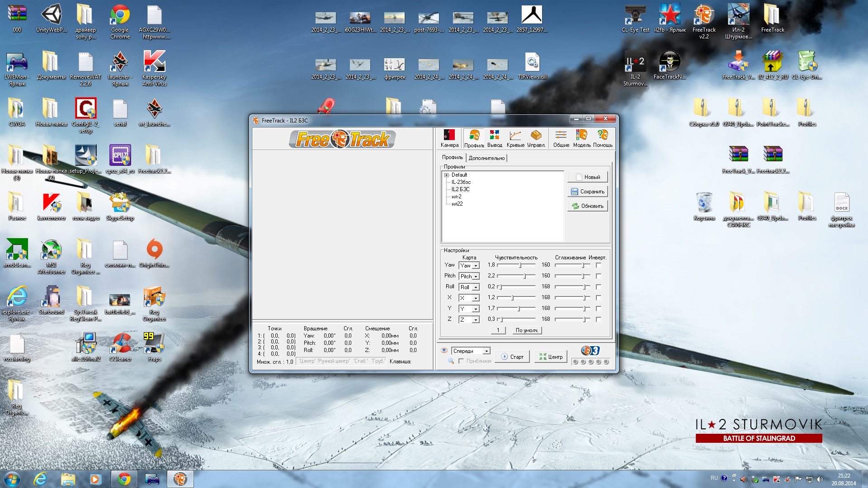Open the Общие settings icon
868x488 pixels.
point(561,138)
